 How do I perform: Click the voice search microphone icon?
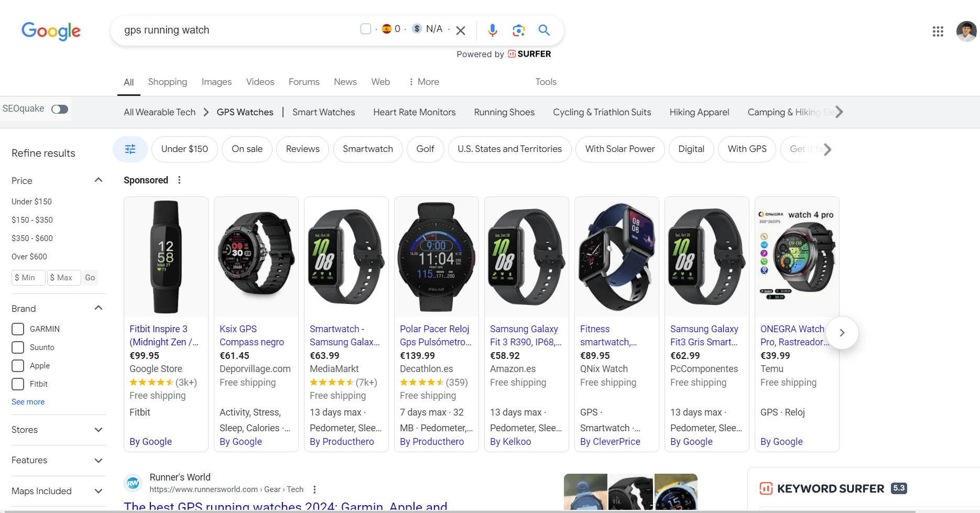(492, 30)
